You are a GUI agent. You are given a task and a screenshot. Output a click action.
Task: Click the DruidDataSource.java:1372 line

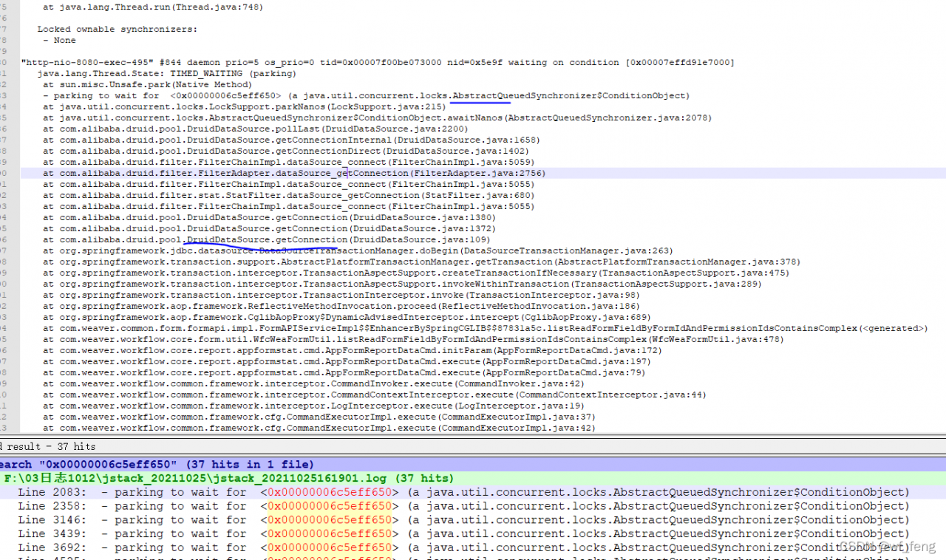(269, 228)
